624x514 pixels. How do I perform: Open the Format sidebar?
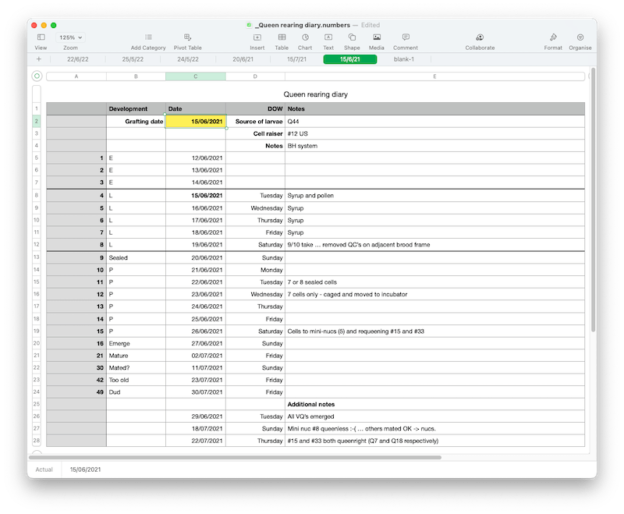[x=553, y=38]
